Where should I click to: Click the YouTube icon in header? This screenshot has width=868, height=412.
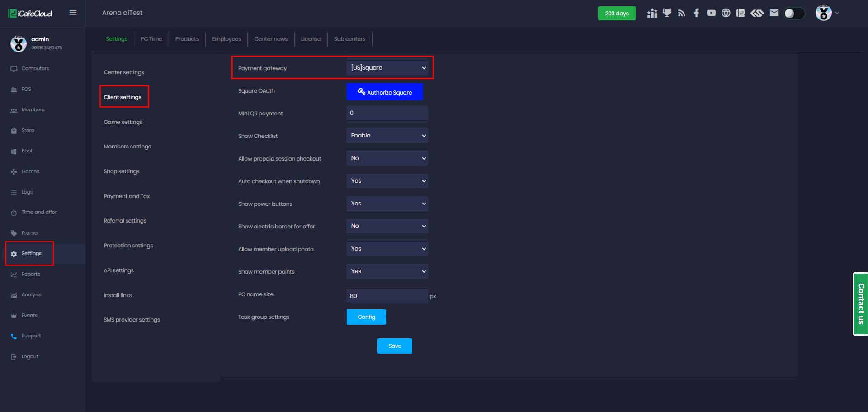711,13
